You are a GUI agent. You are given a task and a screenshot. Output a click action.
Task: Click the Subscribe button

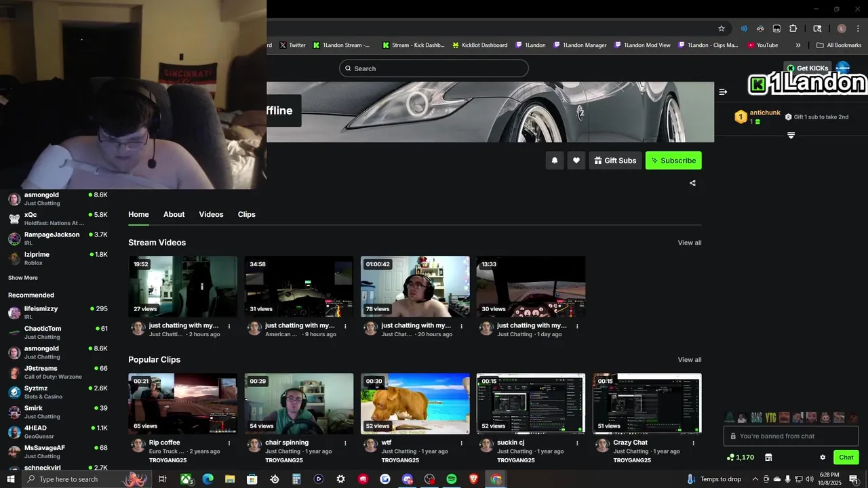pos(673,161)
